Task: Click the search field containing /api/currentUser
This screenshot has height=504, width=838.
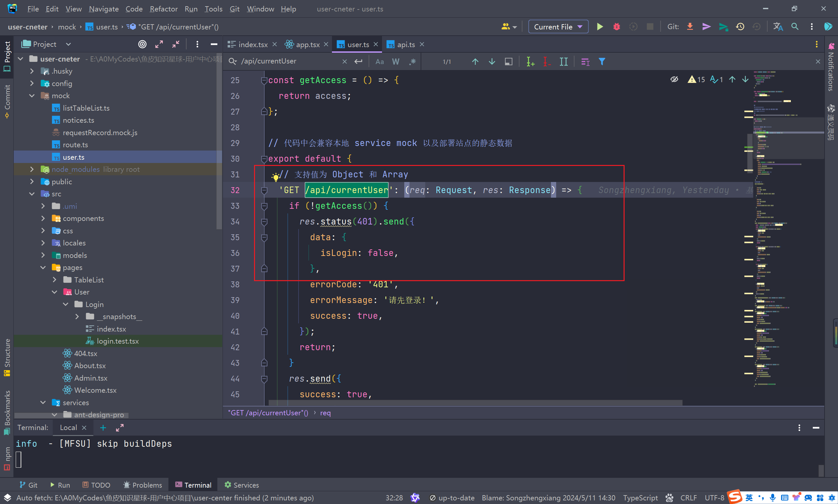Action: click(x=289, y=61)
